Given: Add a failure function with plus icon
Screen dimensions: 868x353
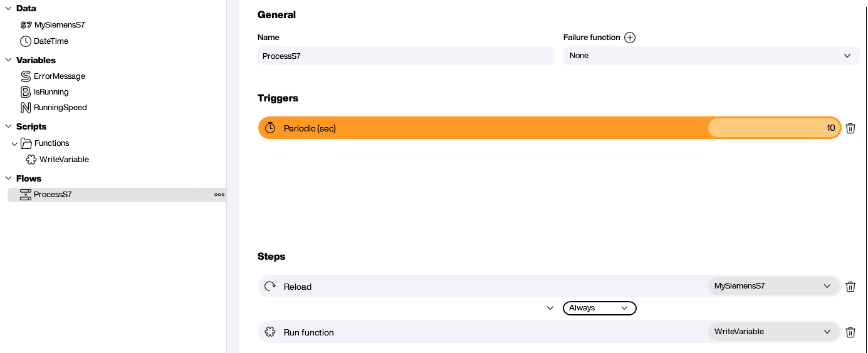Looking at the screenshot, I should 630,38.
